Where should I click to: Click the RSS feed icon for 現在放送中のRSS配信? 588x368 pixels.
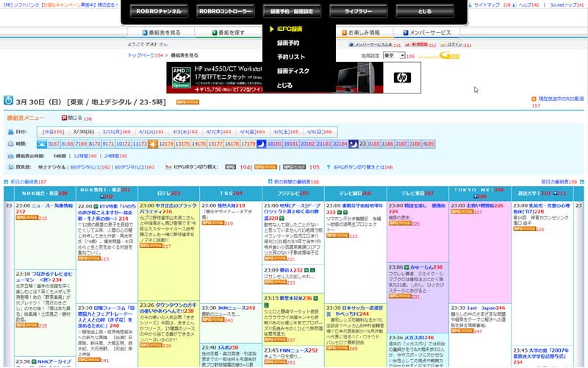click(534, 99)
